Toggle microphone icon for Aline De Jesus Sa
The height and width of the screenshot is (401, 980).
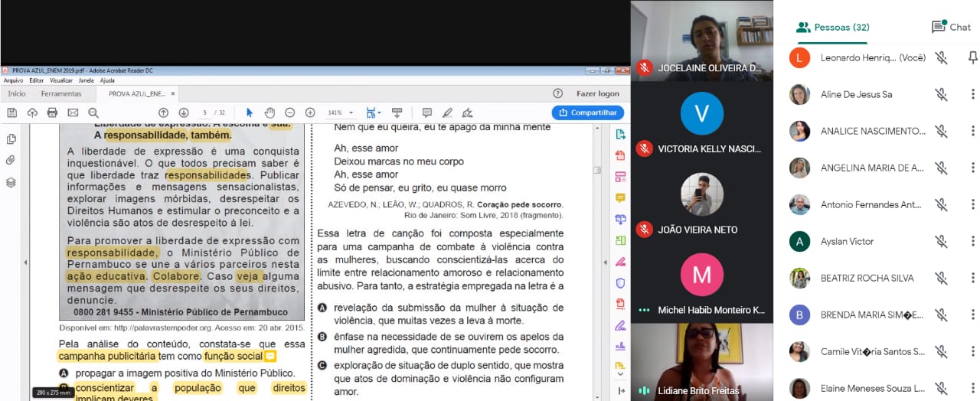pyautogui.click(x=941, y=94)
